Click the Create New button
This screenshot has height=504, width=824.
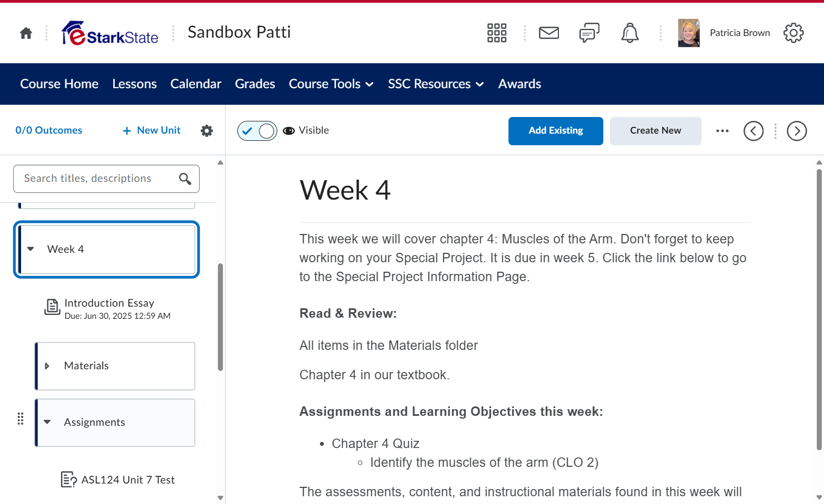[x=655, y=131]
